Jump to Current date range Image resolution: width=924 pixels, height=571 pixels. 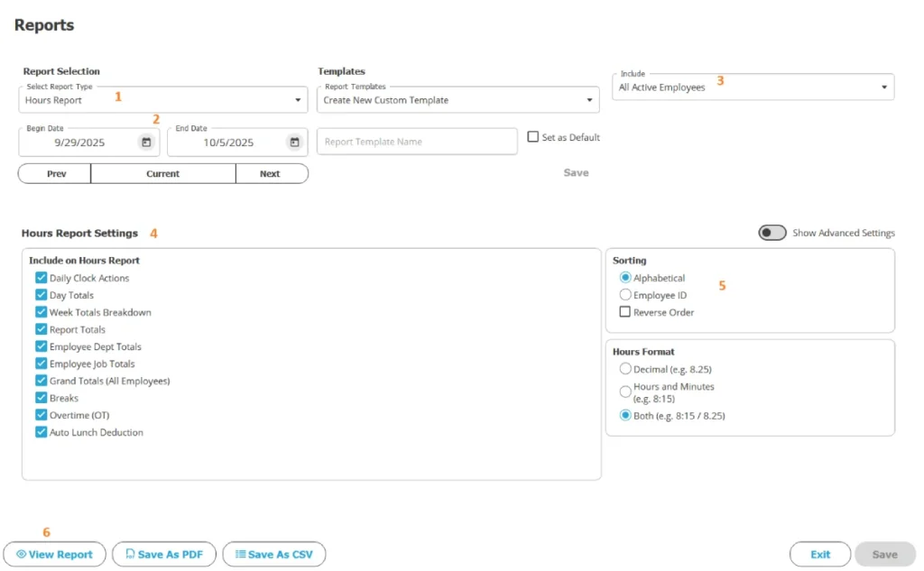163,173
